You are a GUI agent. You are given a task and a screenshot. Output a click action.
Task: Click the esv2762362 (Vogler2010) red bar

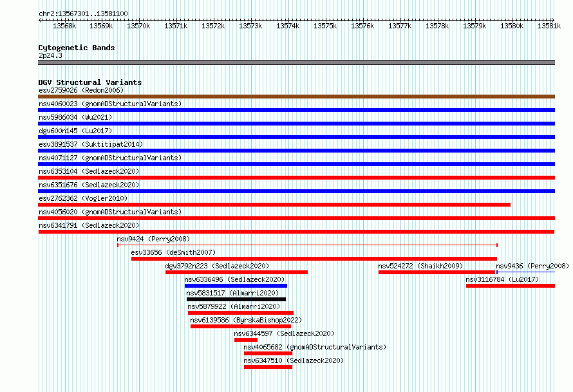pyautogui.click(x=274, y=205)
